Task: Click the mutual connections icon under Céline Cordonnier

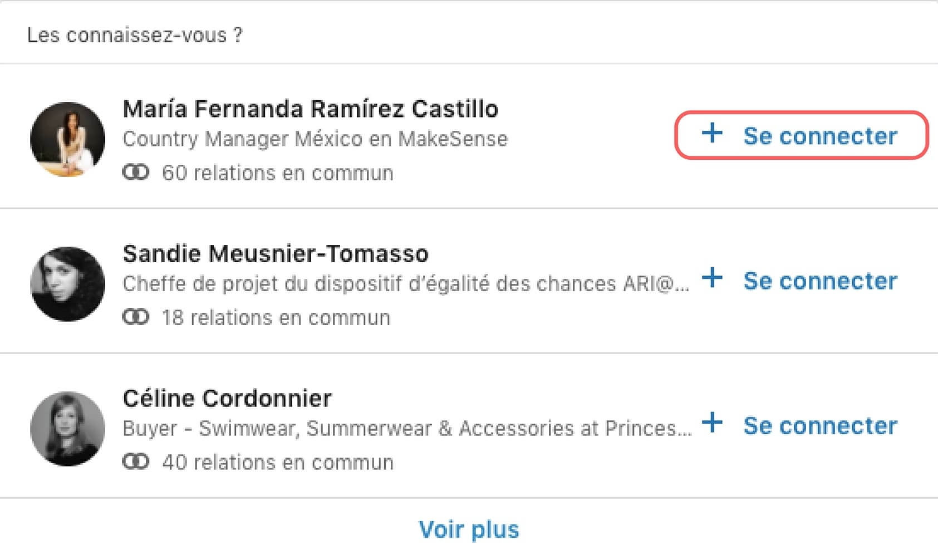Action: click(x=135, y=461)
